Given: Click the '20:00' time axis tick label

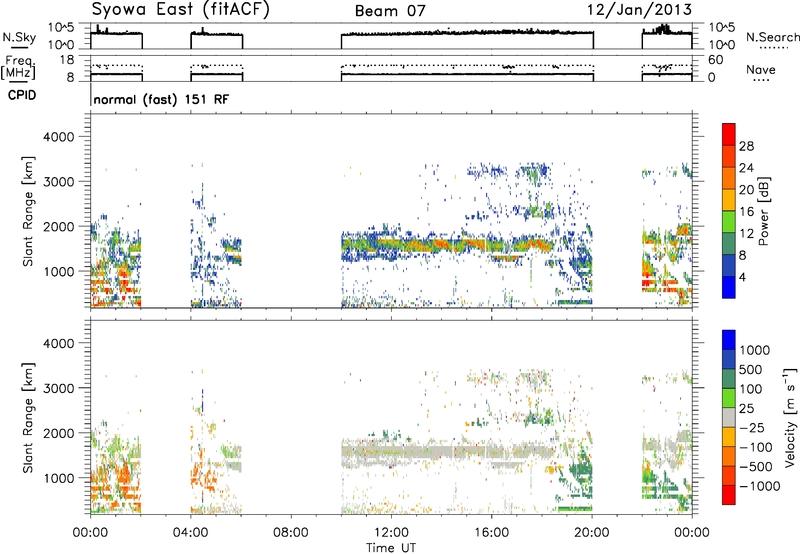Looking at the screenshot, I should point(592,533).
